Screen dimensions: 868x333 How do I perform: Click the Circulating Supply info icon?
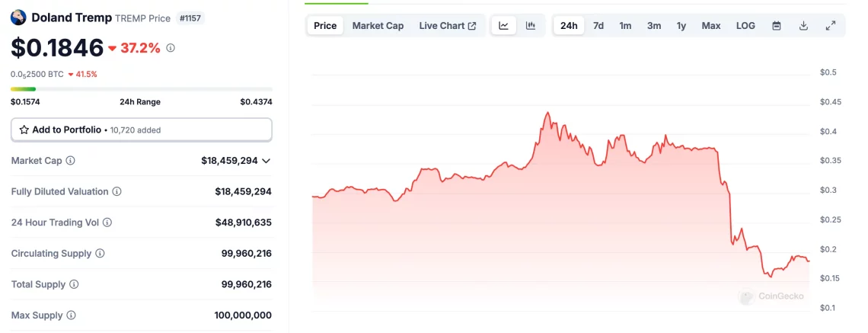pyautogui.click(x=100, y=254)
